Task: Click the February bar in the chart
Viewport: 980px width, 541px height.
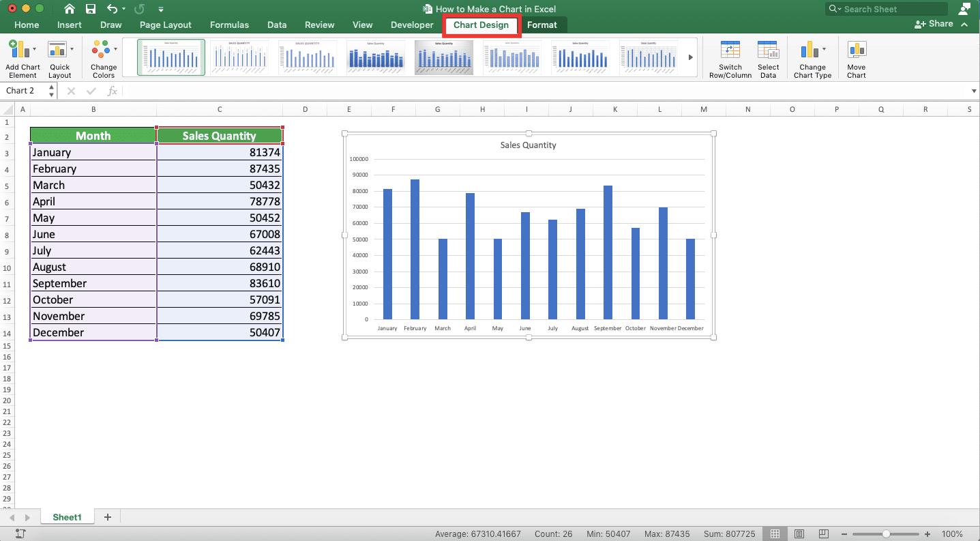Action: click(415, 249)
